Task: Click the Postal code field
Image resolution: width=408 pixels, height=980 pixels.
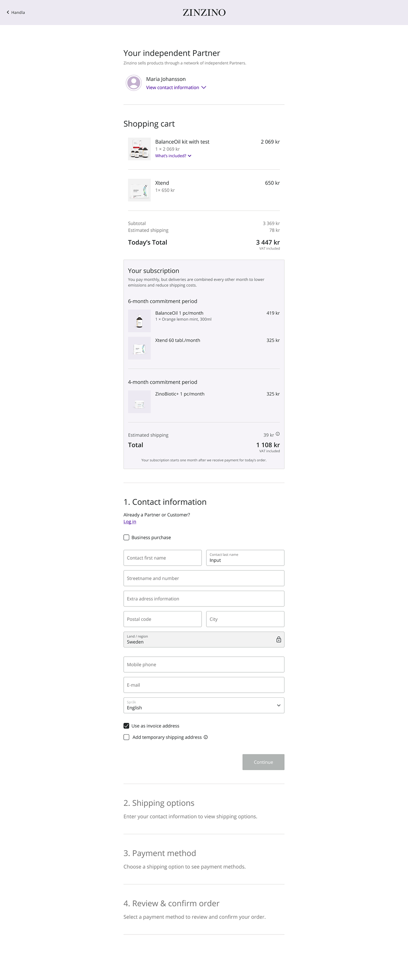Action: [162, 619]
